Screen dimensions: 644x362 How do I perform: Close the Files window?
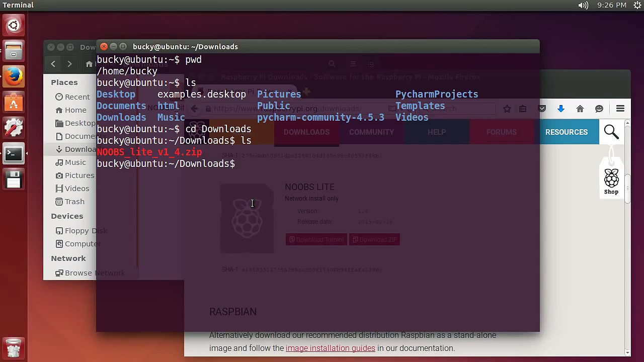click(x=51, y=47)
